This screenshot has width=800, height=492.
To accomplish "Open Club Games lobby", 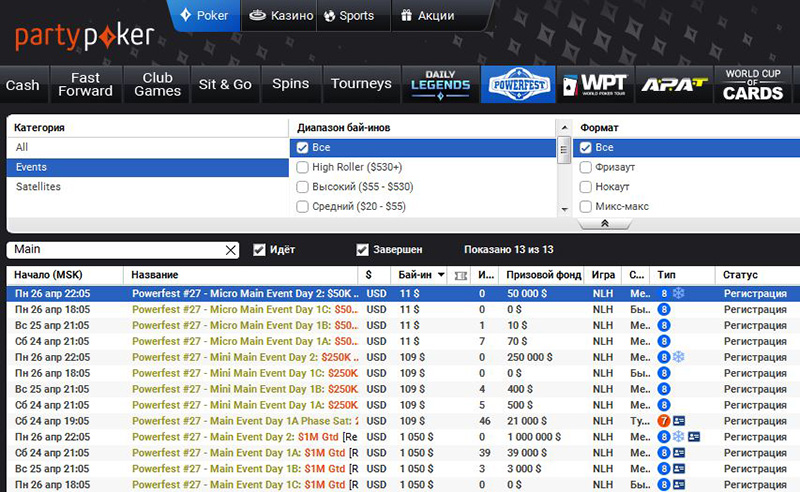I will click(157, 85).
